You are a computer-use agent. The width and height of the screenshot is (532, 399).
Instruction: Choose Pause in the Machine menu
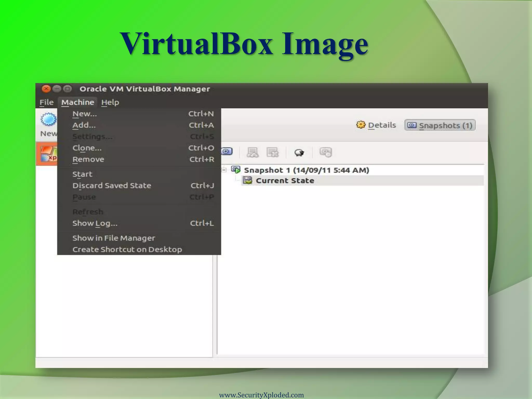[x=139, y=197]
